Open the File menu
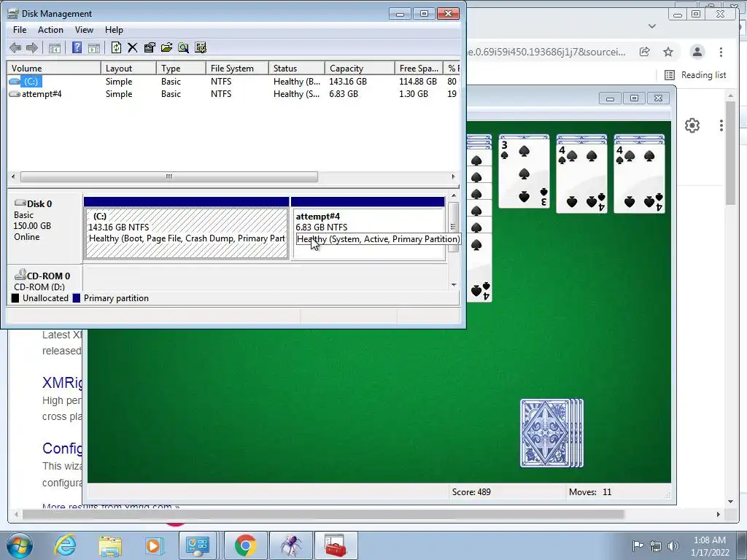The height and width of the screenshot is (560, 747). click(20, 29)
